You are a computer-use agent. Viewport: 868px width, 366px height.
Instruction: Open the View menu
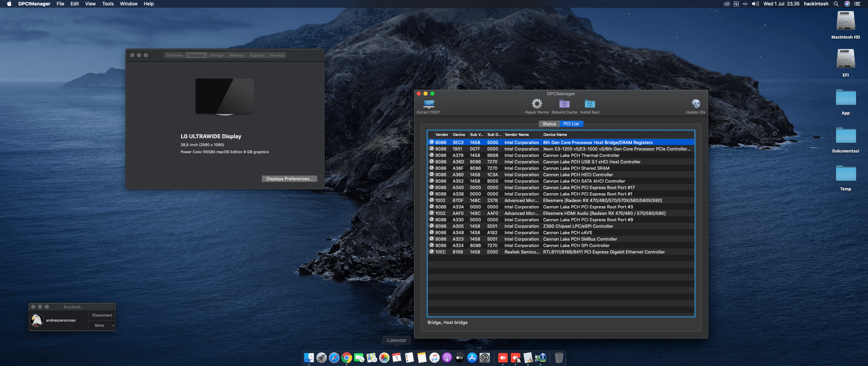coord(90,4)
